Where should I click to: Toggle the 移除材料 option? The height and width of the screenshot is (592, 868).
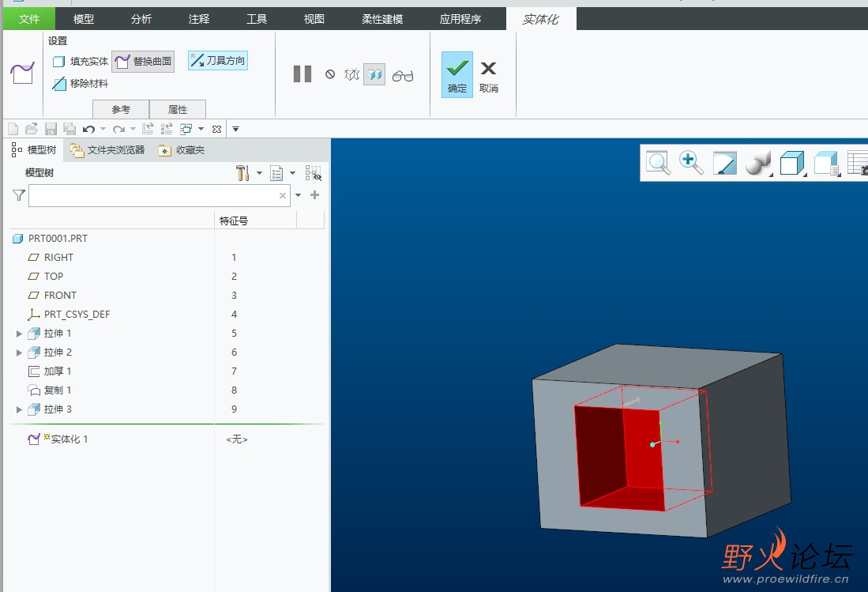coord(81,84)
